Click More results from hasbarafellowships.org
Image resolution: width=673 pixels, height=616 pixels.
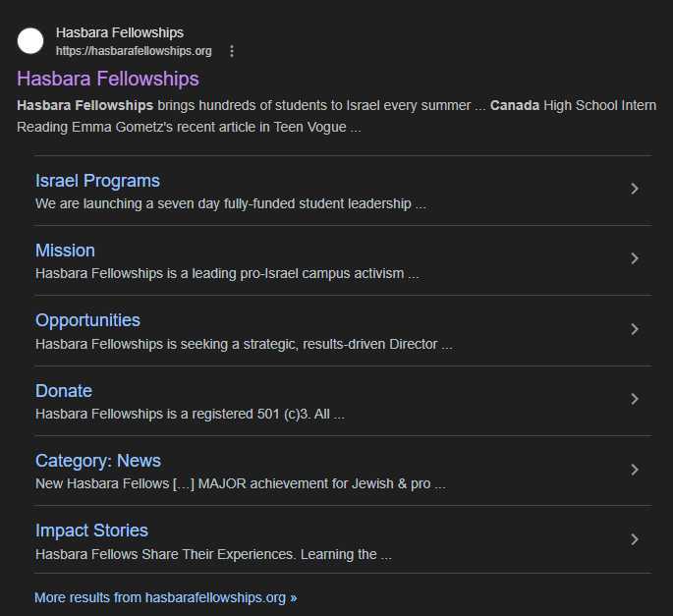point(165,597)
